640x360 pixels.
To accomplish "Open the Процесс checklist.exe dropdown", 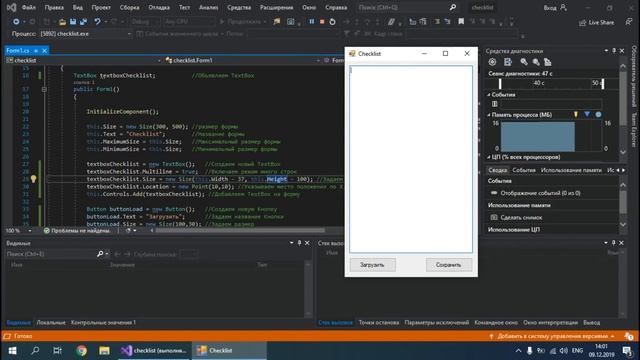I will [129, 34].
